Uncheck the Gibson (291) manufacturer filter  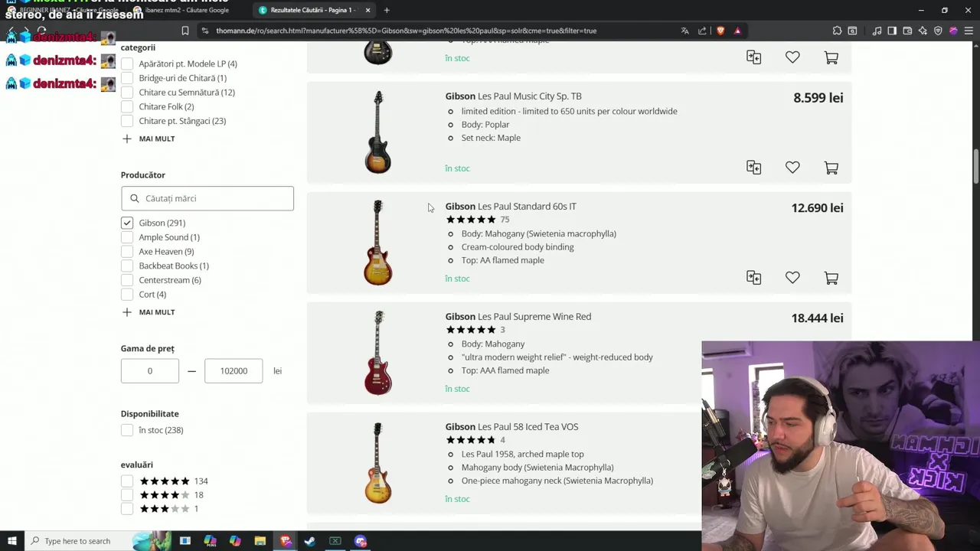(127, 223)
